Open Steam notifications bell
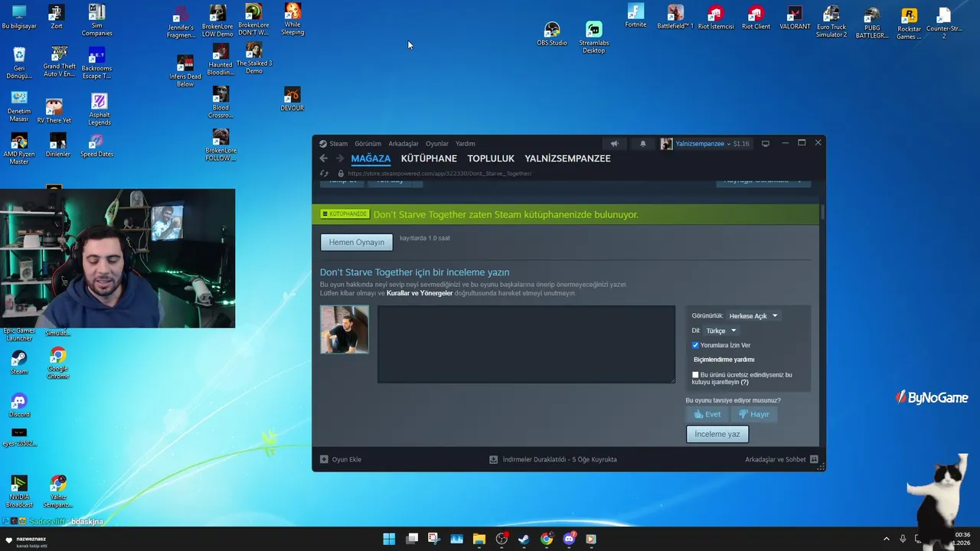This screenshot has height=551, width=980. click(x=643, y=144)
